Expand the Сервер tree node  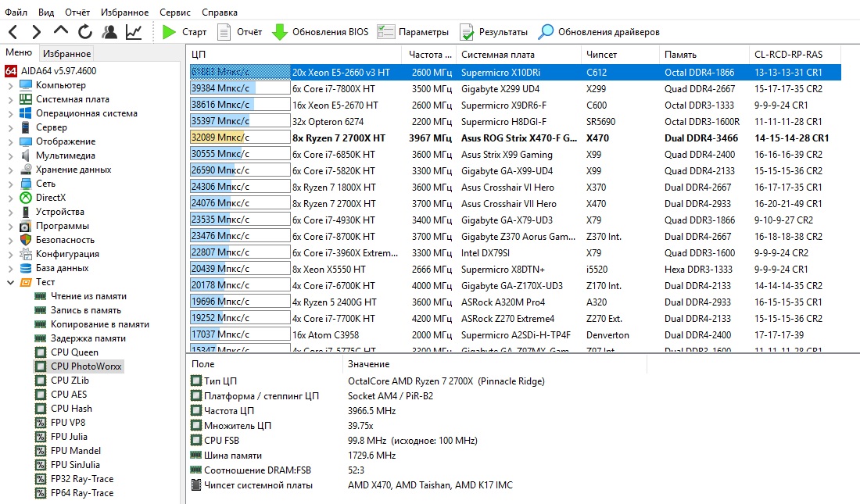(10, 128)
